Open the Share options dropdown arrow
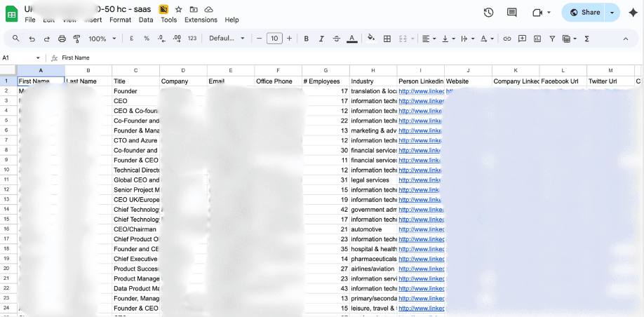644x317 pixels. (612, 13)
